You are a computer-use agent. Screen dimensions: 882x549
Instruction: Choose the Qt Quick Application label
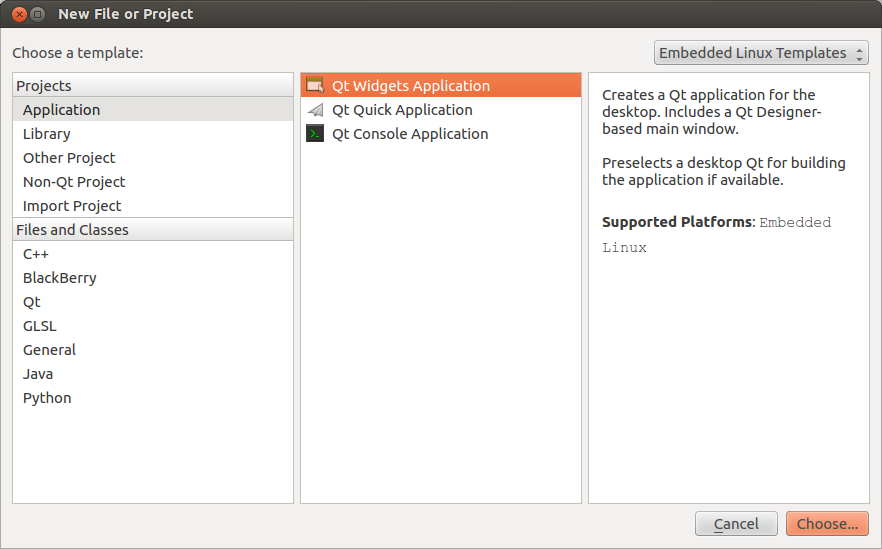(402, 110)
